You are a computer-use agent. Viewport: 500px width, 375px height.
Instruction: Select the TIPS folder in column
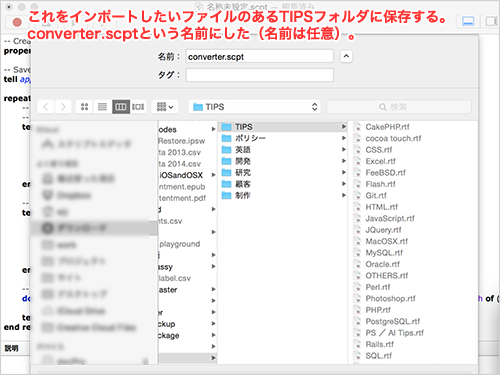tap(283, 127)
